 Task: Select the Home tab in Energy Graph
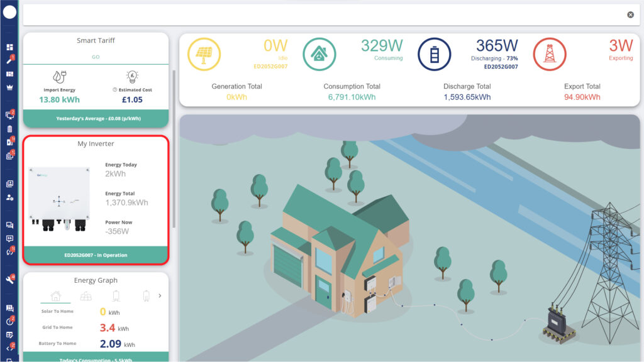tap(55, 295)
